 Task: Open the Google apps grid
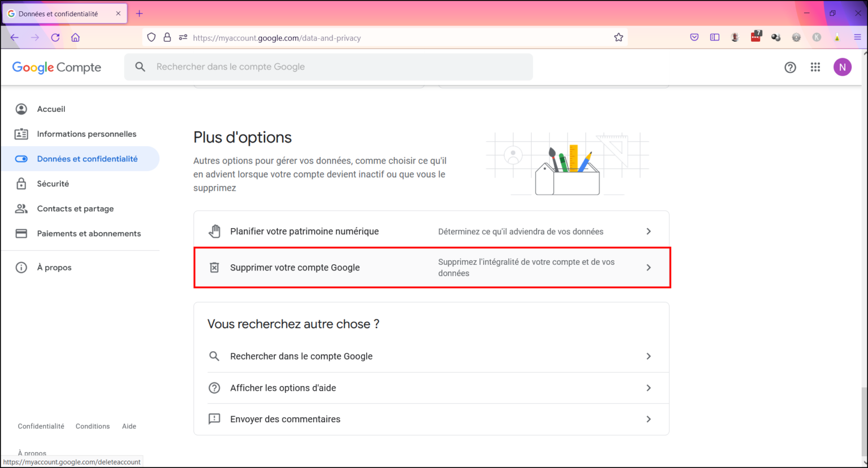tap(815, 67)
